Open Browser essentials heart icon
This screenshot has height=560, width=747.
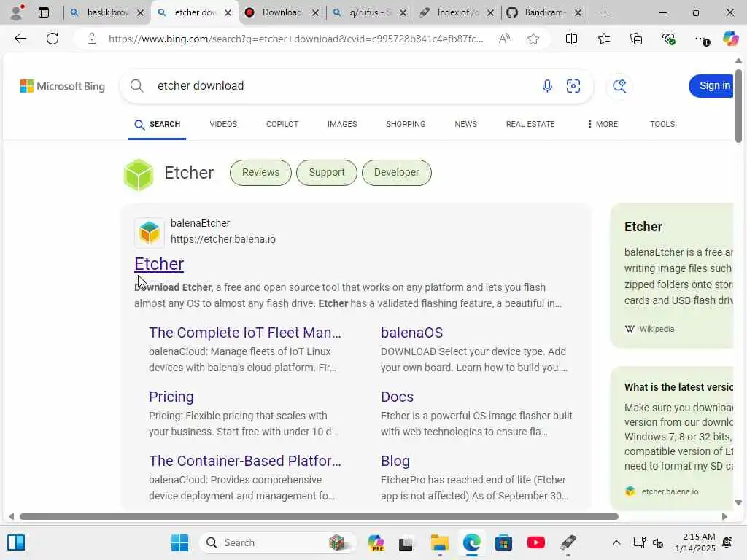pos(668,39)
